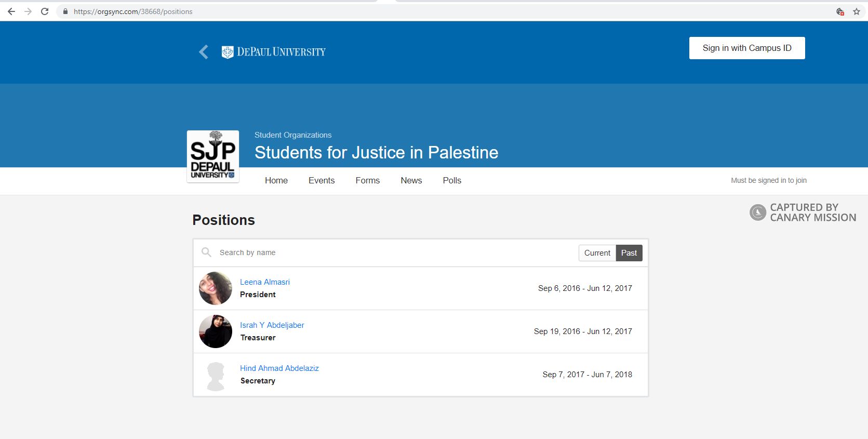Click Sign in with Campus ID
The width and height of the screenshot is (868, 439).
tap(746, 47)
